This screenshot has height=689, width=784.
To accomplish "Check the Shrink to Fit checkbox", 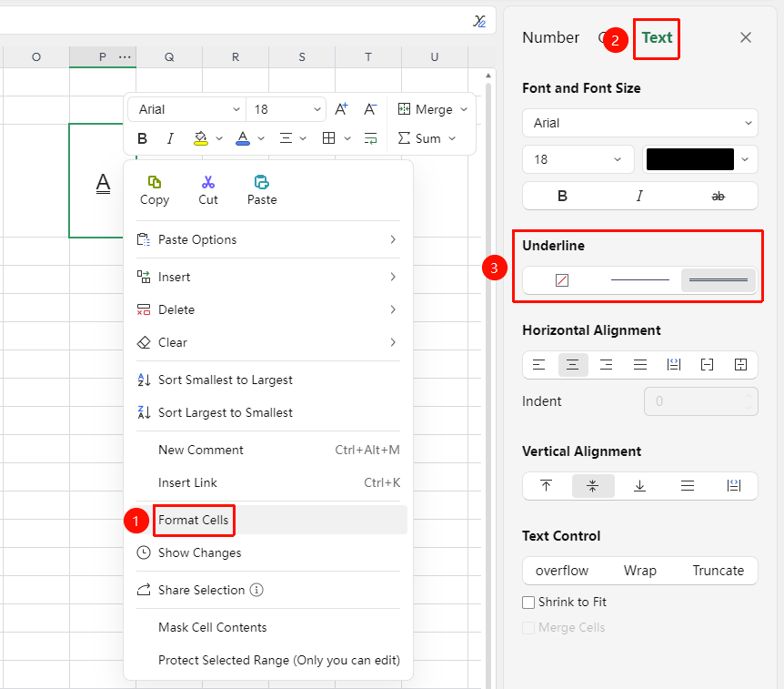I will [528, 602].
